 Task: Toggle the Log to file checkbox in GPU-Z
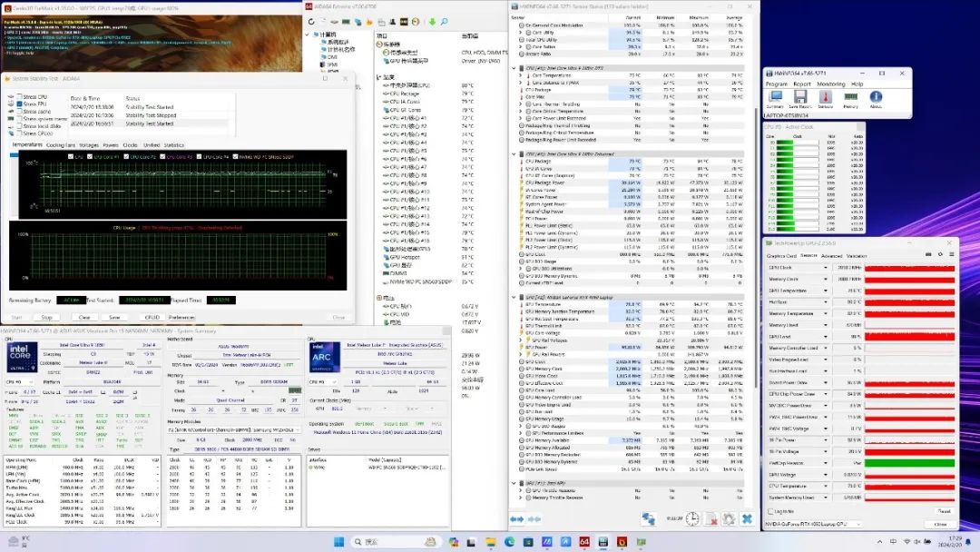769,513
